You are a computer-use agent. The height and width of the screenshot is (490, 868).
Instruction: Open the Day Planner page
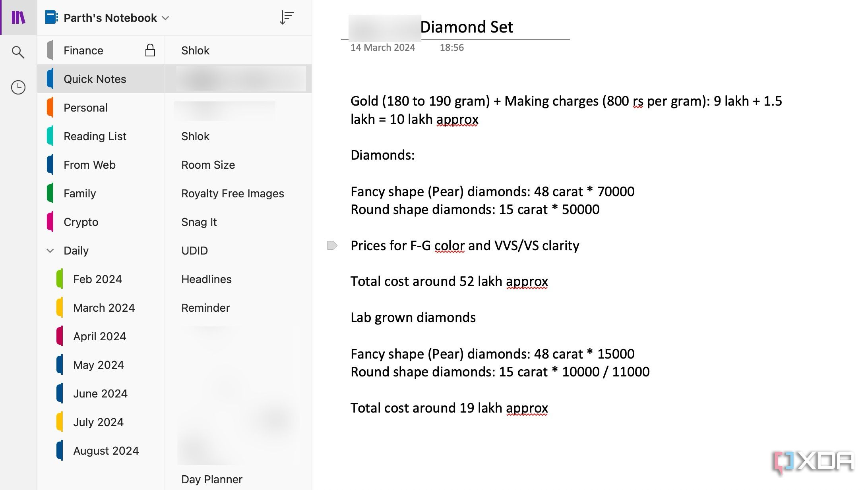tap(211, 479)
